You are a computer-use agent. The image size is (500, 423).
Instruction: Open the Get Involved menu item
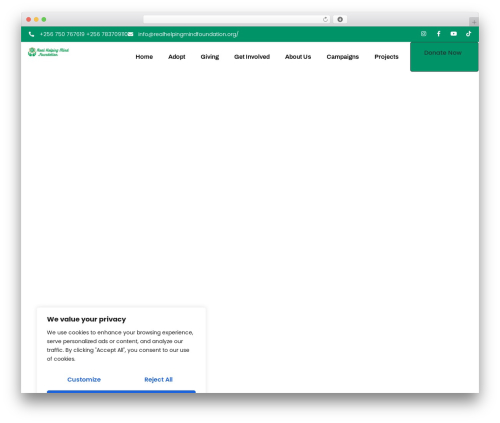tap(252, 57)
